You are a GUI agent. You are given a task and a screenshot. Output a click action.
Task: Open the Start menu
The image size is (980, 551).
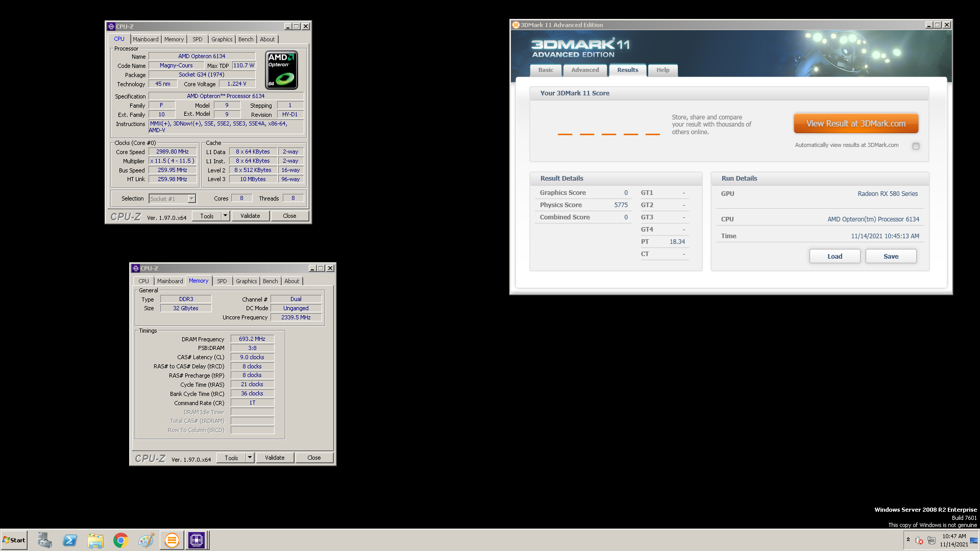tap(14, 540)
